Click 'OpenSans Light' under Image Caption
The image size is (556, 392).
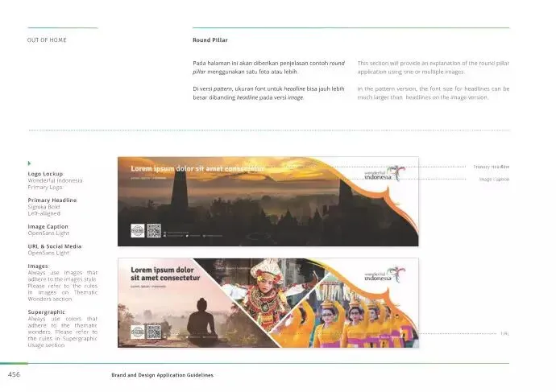48,233
